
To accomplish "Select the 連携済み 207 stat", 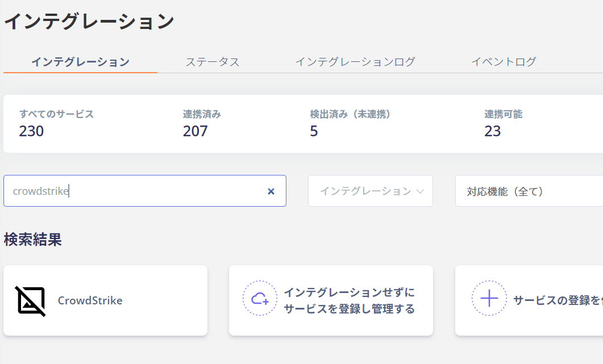I will click(202, 124).
